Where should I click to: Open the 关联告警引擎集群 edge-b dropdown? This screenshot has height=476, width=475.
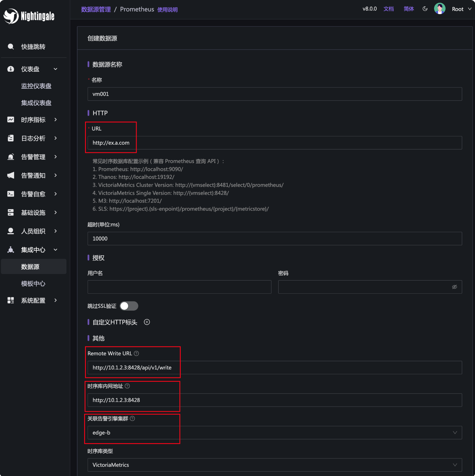pyautogui.click(x=275, y=433)
